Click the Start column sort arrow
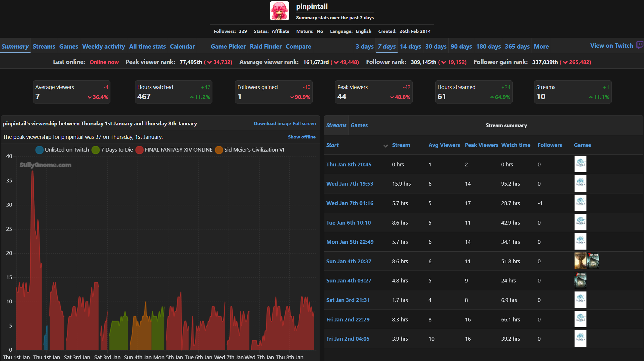 (x=385, y=145)
